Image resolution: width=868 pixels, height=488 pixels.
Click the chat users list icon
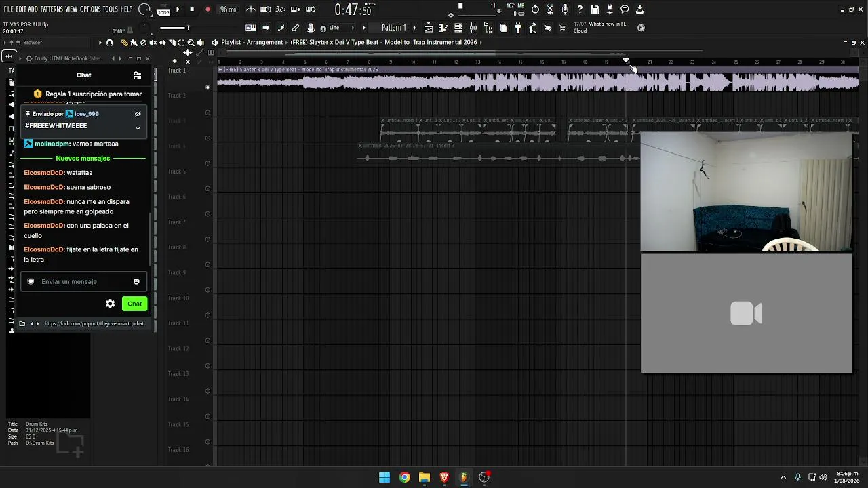tap(137, 75)
